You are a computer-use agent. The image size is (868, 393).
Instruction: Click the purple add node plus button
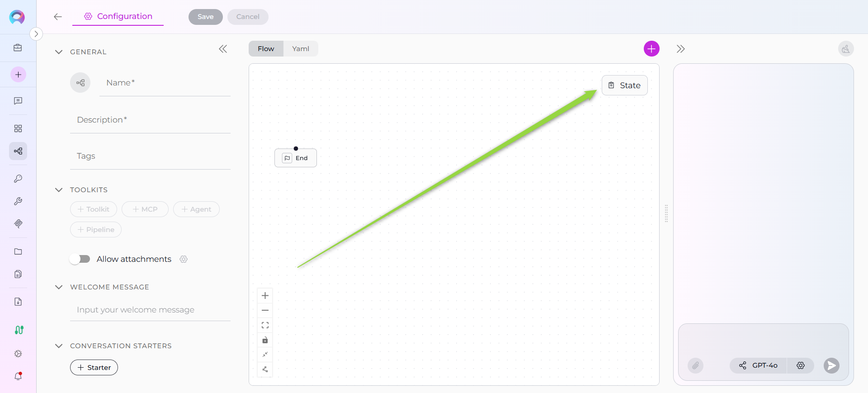(651, 49)
